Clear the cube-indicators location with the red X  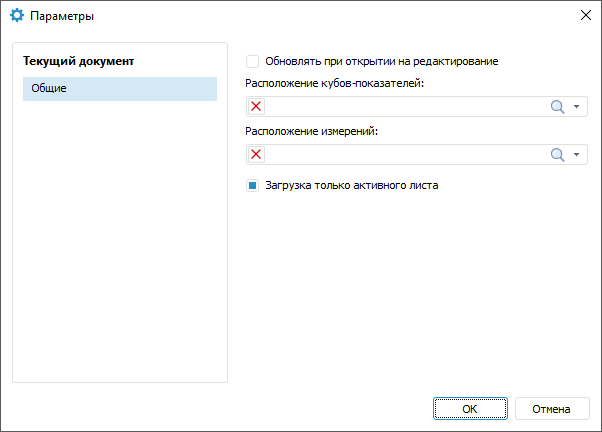[x=256, y=107]
